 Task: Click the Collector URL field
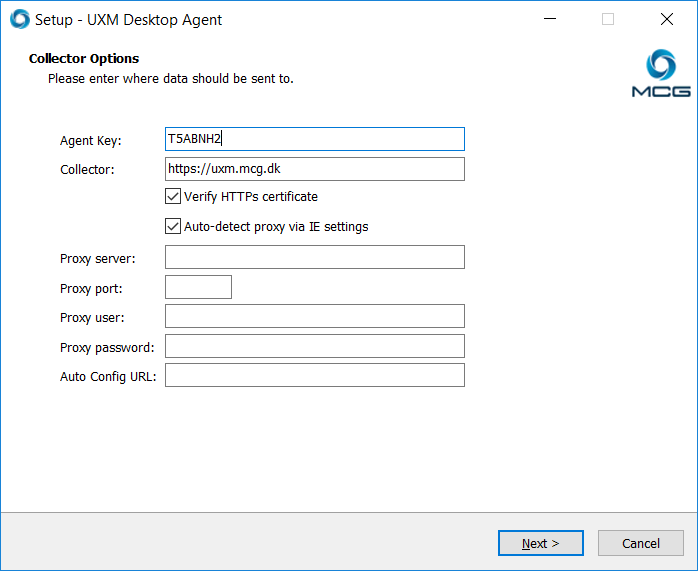[x=314, y=169]
